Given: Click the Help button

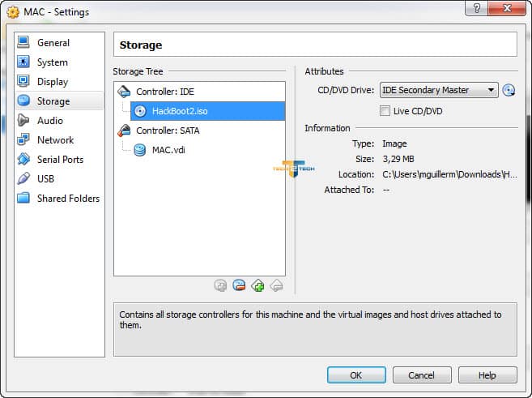Looking at the screenshot, I should pos(487,375).
